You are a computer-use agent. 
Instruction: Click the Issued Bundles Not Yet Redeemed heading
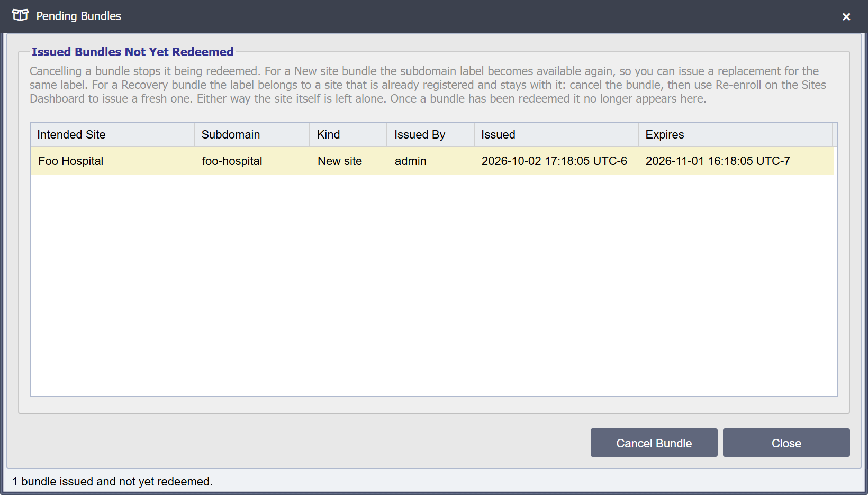(x=132, y=52)
